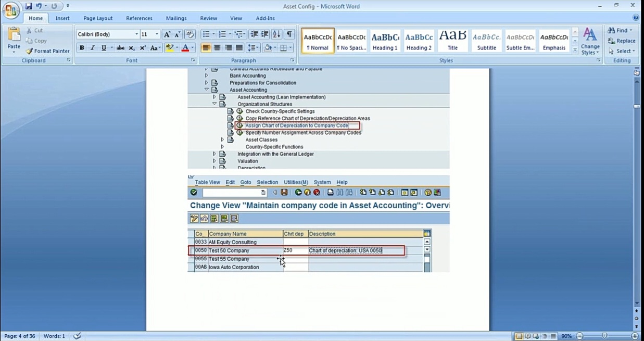
Task: Apply bulleted list
Action: tap(206, 34)
